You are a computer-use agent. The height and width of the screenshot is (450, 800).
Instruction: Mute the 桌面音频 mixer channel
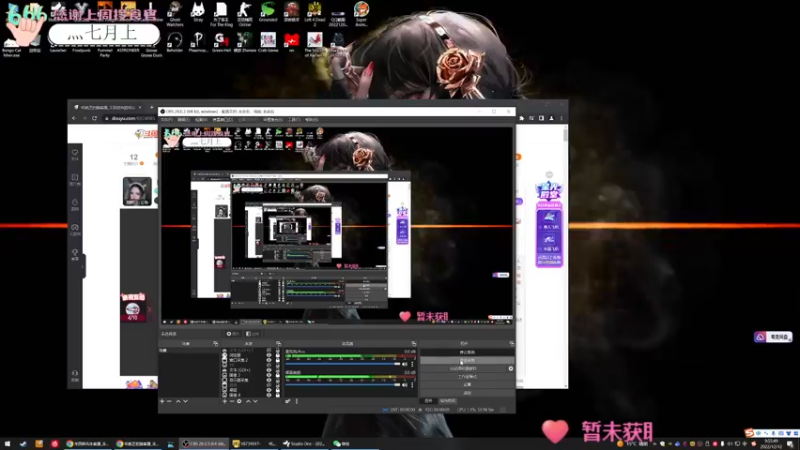[x=405, y=385]
